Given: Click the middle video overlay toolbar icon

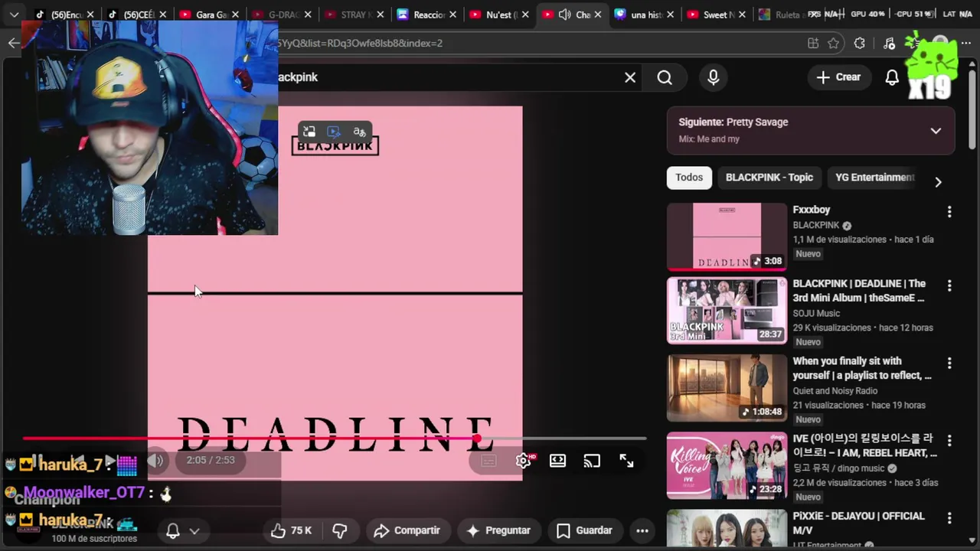Looking at the screenshot, I should pyautogui.click(x=334, y=132).
